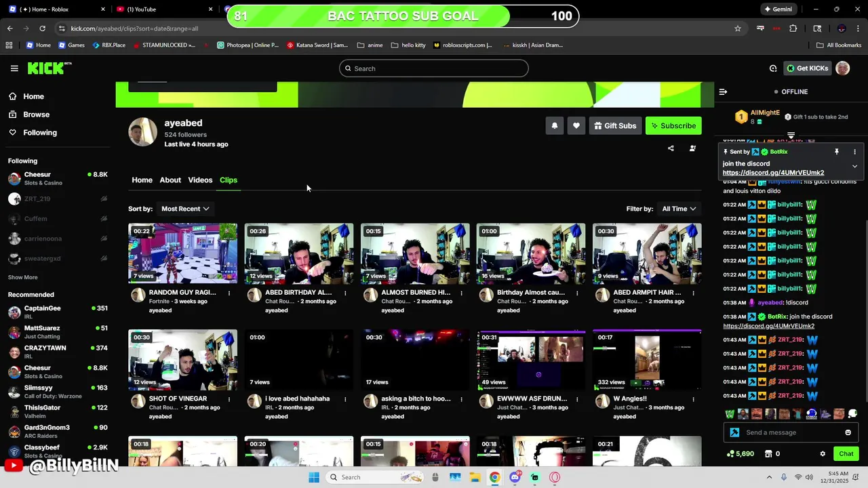This screenshot has width=868, height=488.
Task: Open the Kick hamburger sidebar menu
Action: (x=14, y=68)
